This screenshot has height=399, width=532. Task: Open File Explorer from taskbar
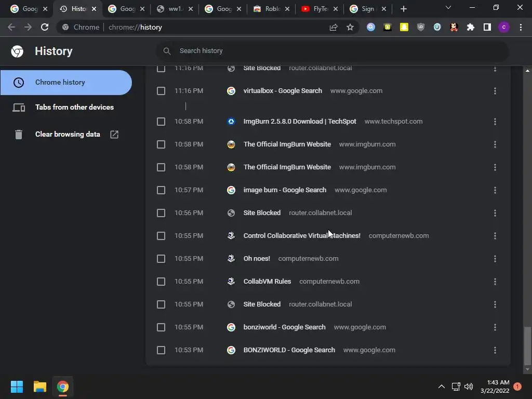(x=39, y=387)
